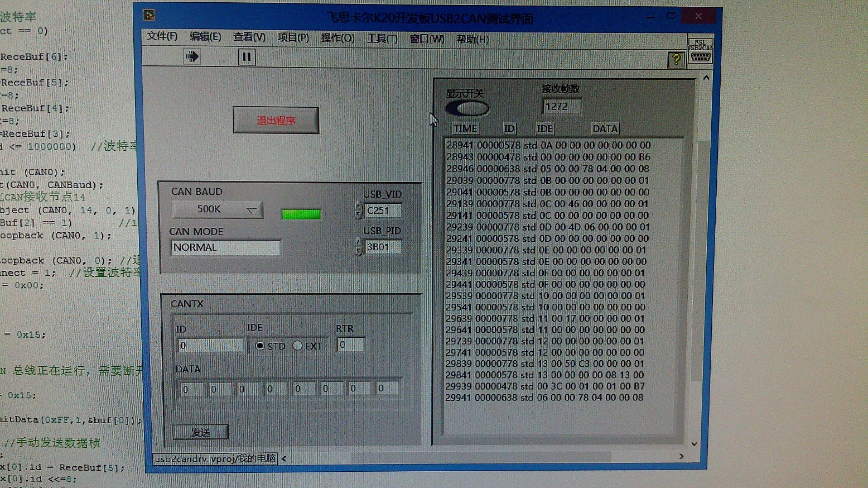Close the USB2CAN test window
868x488 pixels.
coord(698,16)
